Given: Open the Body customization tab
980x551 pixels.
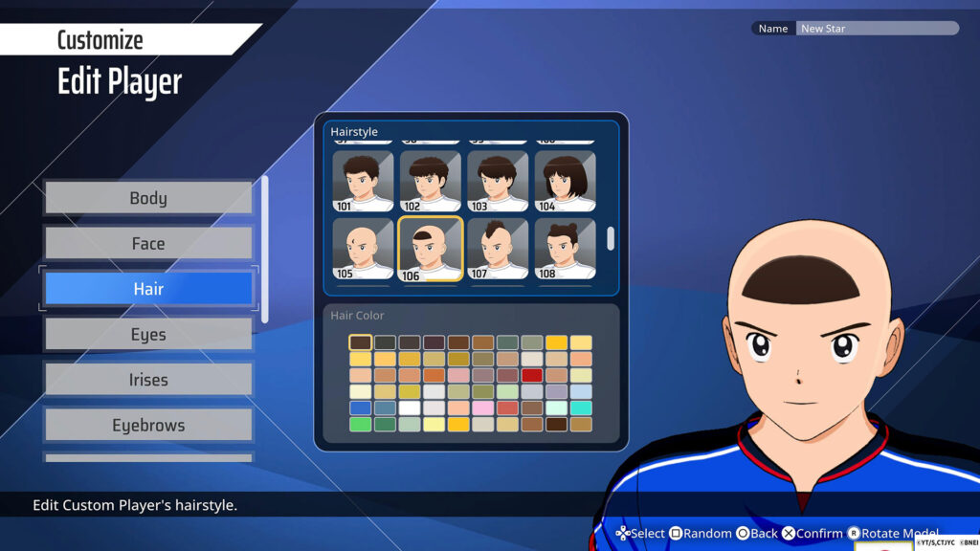Looking at the screenshot, I should click(x=148, y=198).
